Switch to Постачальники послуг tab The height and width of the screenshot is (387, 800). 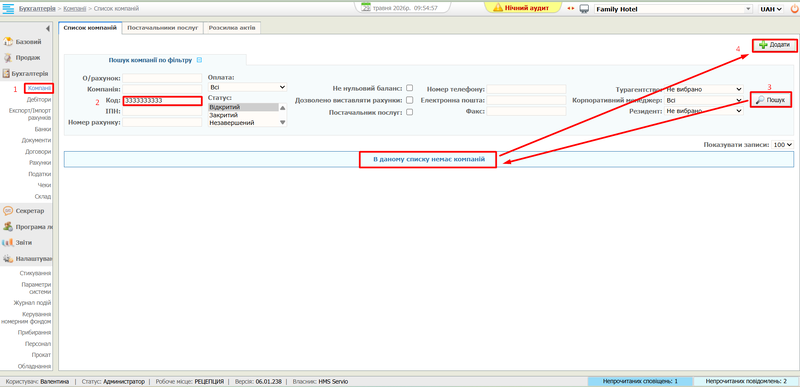coord(162,28)
